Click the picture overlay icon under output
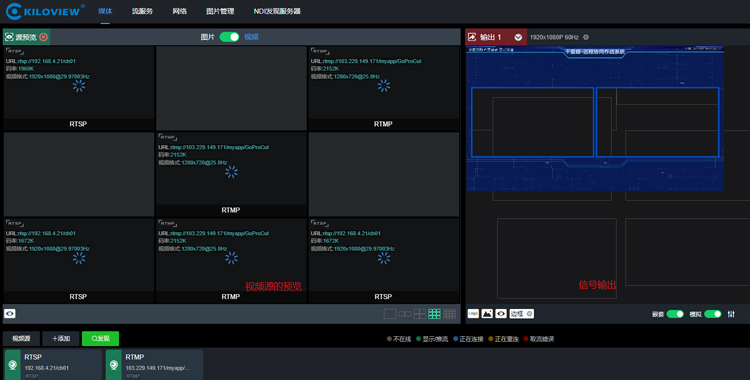 (x=487, y=313)
